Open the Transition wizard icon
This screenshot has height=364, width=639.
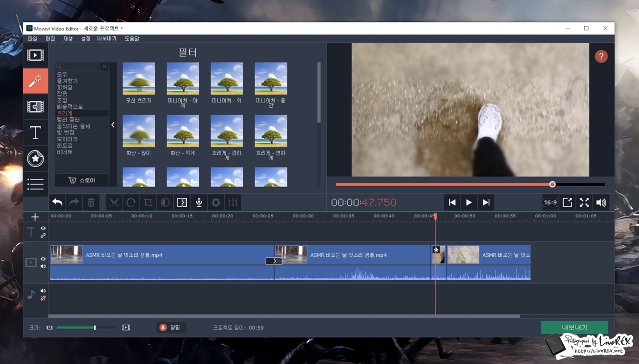coord(182,202)
